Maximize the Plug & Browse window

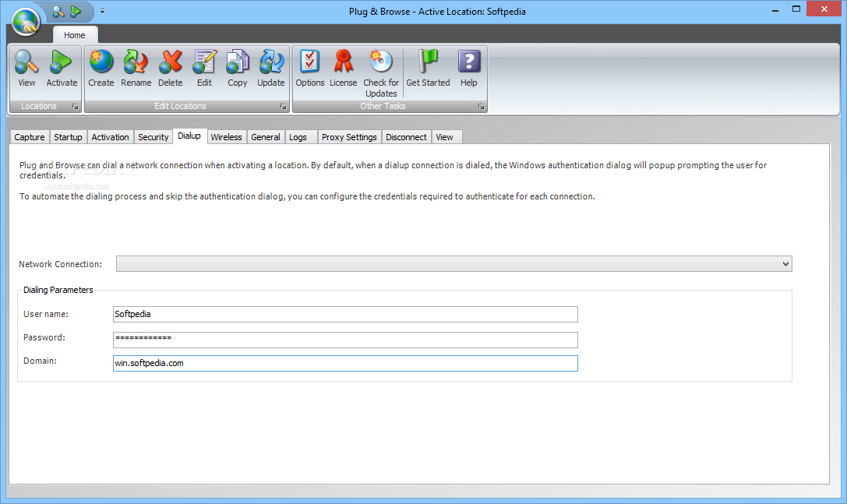pos(796,9)
